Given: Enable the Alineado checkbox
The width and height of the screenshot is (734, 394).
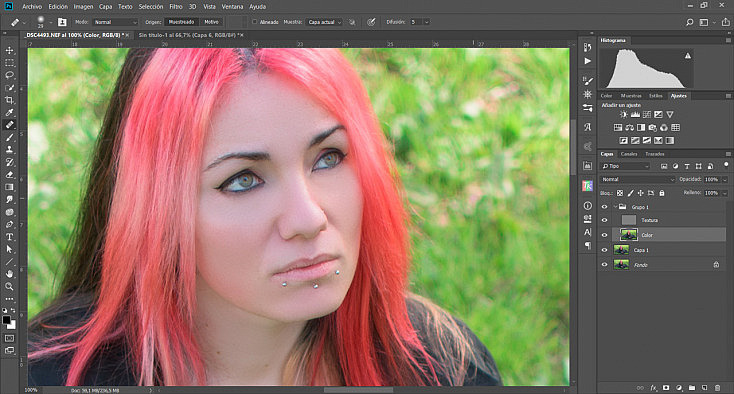Looking at the screenshot, I should tap(255, 22).
